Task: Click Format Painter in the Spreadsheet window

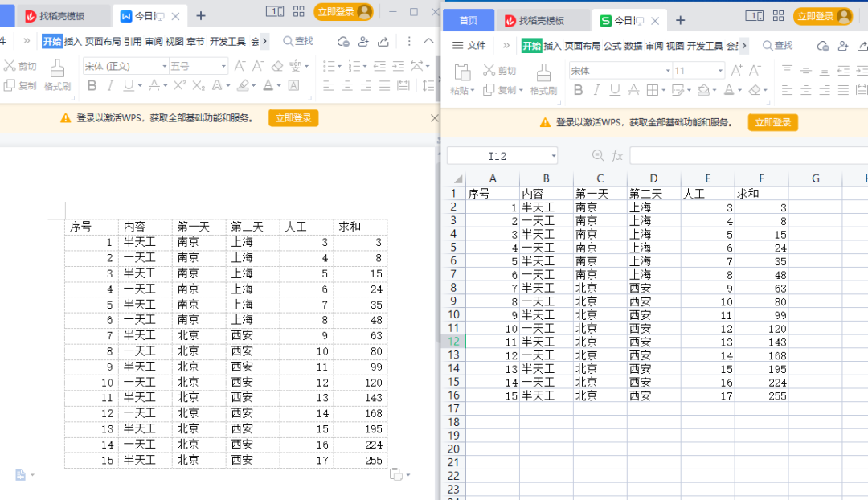Action: coord(543,80)
